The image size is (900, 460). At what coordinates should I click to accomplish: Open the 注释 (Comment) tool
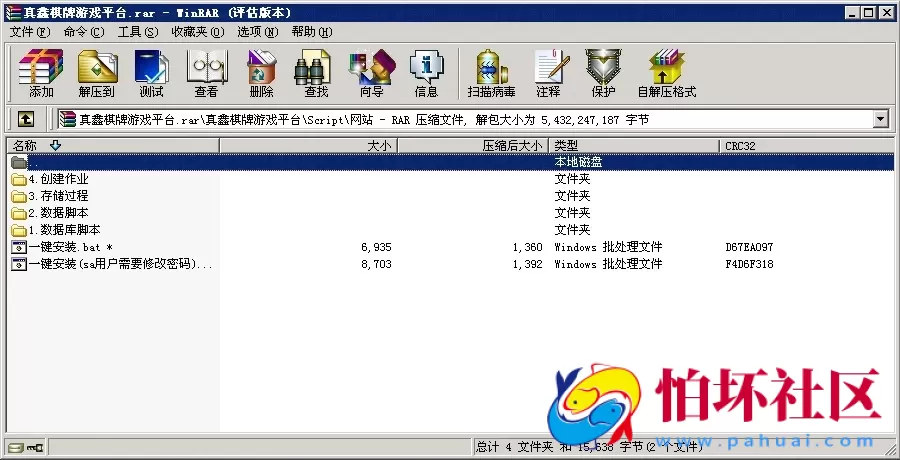[550, 73]
